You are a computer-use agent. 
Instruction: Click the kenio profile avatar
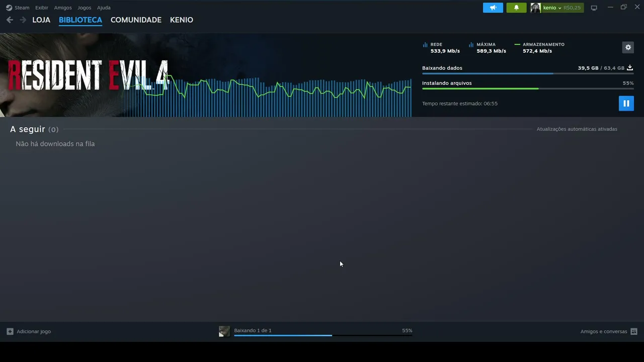point(535,8)
